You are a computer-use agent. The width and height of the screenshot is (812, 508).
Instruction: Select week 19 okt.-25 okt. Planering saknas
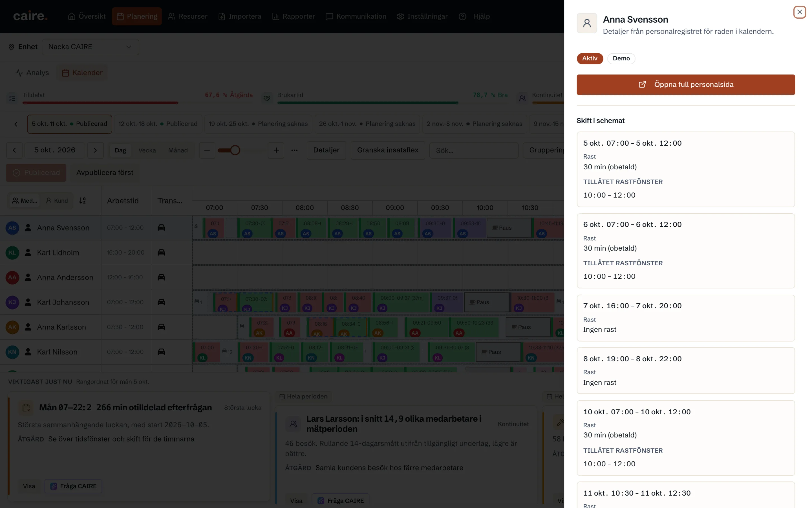pos(258,124)
